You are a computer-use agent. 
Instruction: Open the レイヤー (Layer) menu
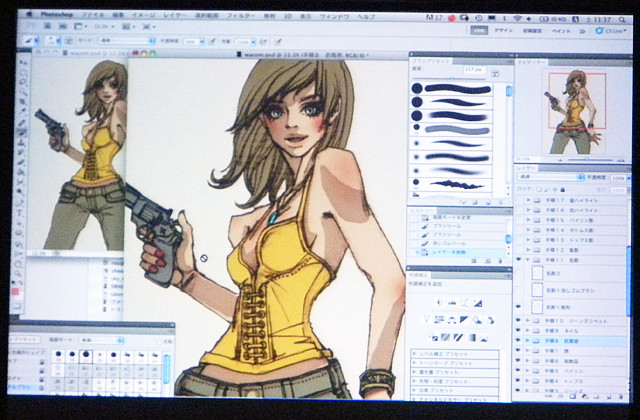[175, 15]
